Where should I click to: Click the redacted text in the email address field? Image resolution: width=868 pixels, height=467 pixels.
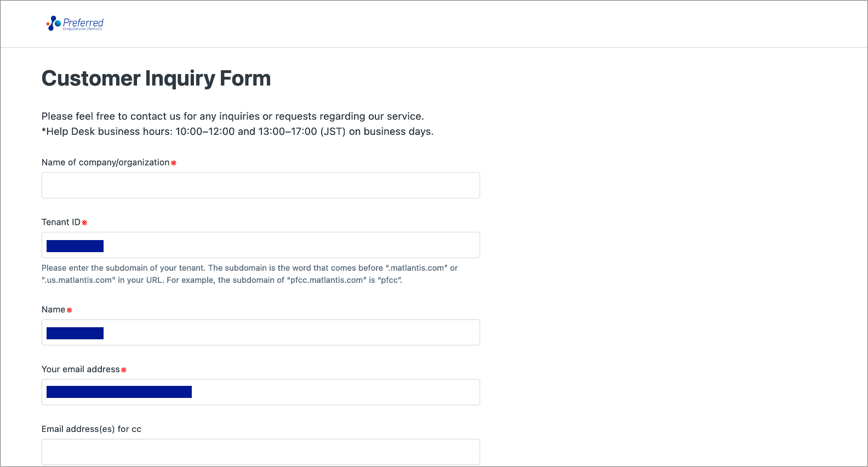tap(119, 392)
